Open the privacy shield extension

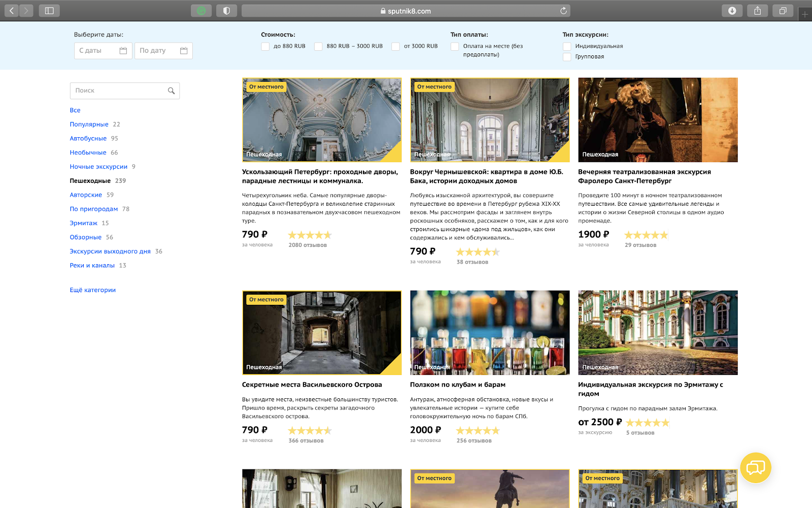coord(226,11)
